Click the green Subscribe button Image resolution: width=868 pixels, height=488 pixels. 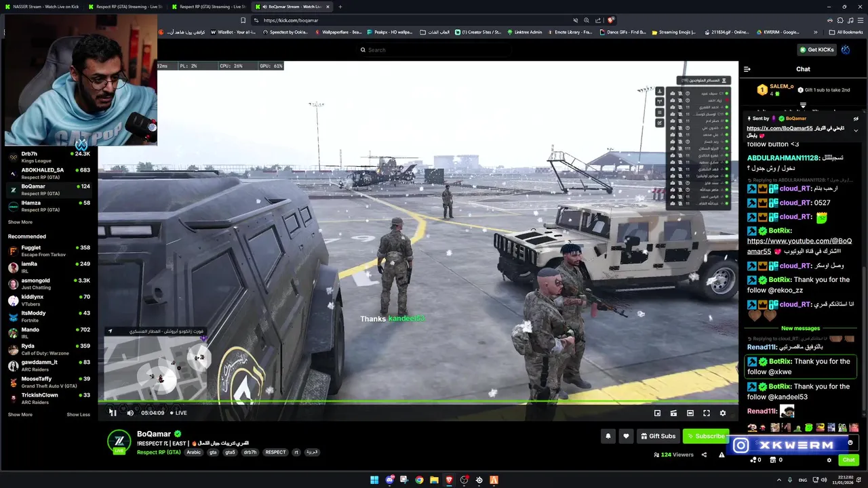[x=706, y=436]
